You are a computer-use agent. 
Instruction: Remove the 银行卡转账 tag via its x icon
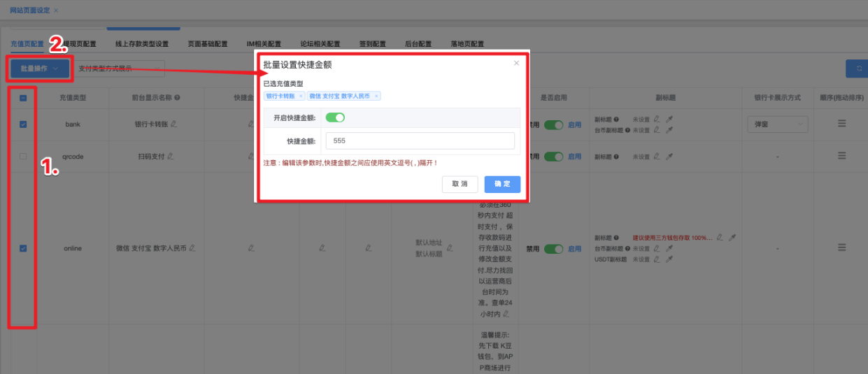coord(301,96)
